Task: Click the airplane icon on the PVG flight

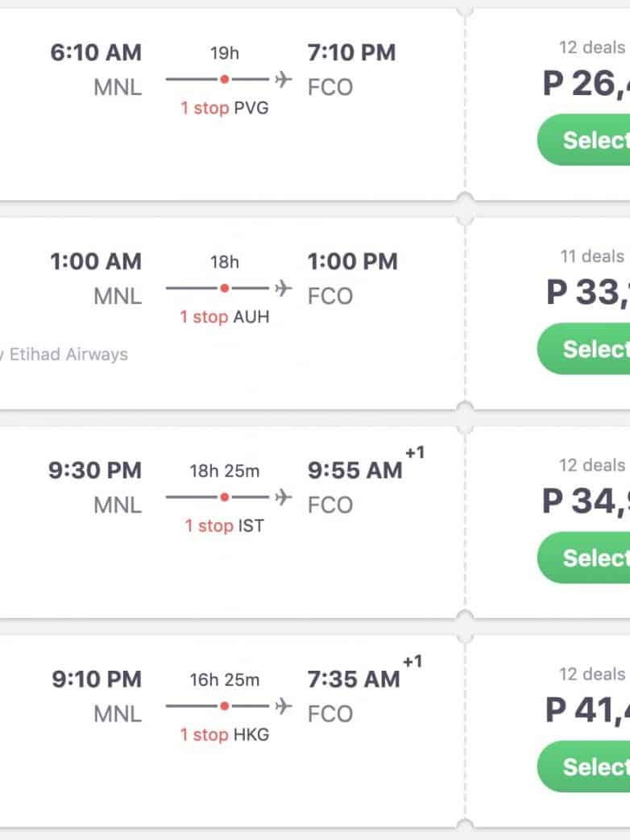Action: click(283, 80)
